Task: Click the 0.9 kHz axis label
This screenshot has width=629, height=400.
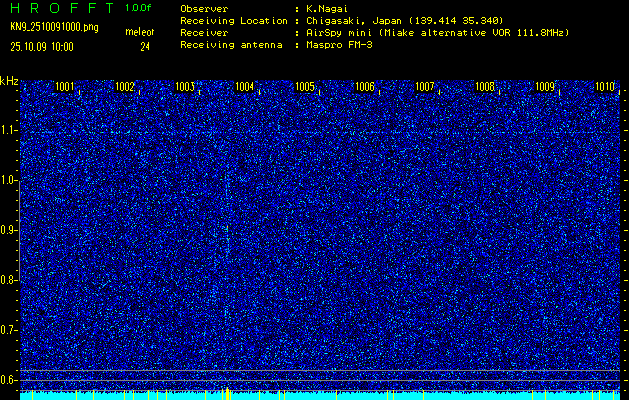Action: (9, 230)
